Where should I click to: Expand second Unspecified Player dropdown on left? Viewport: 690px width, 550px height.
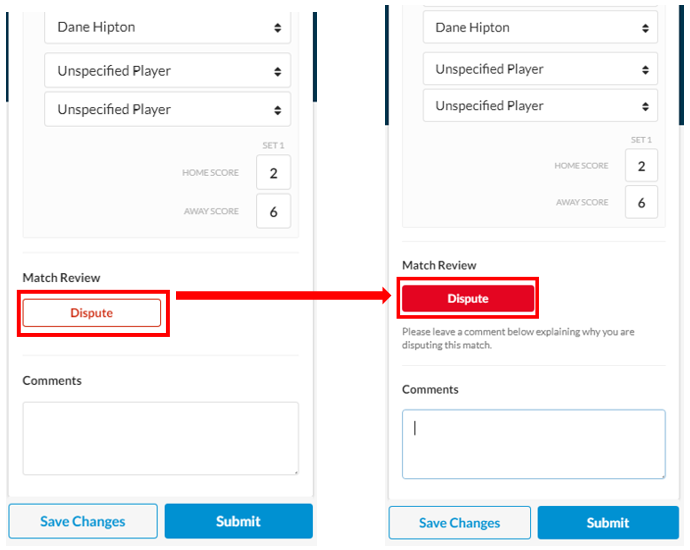pos(167,109)
